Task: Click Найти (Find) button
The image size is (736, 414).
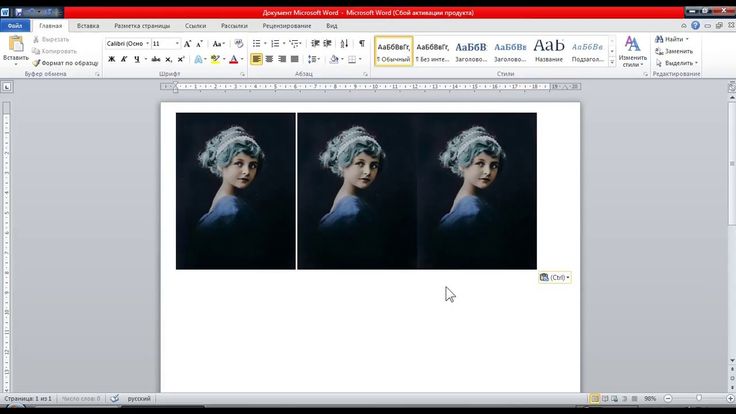Action: click(x=671, y=39)
